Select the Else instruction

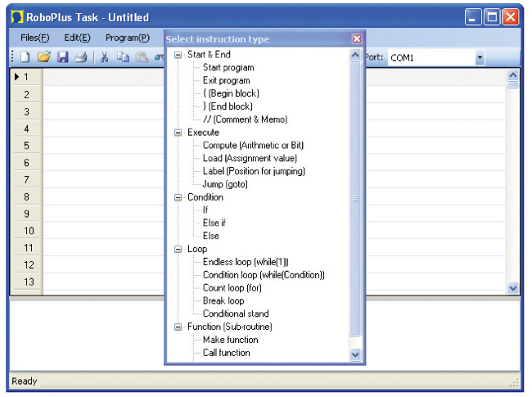[x=211, y=236]
